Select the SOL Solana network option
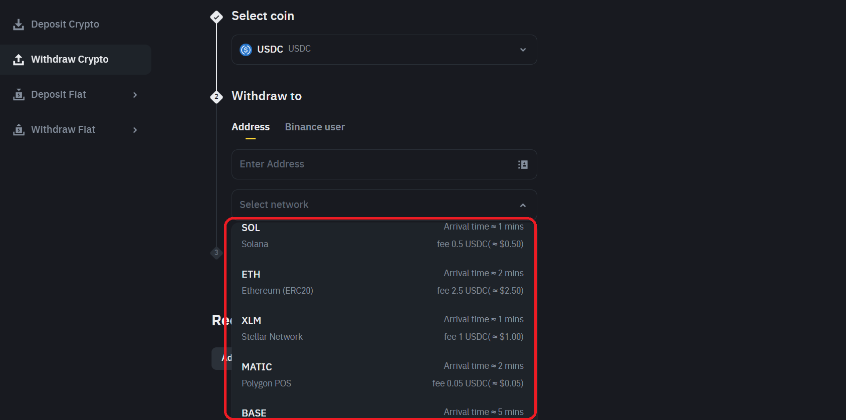 [x=382, y=235]
